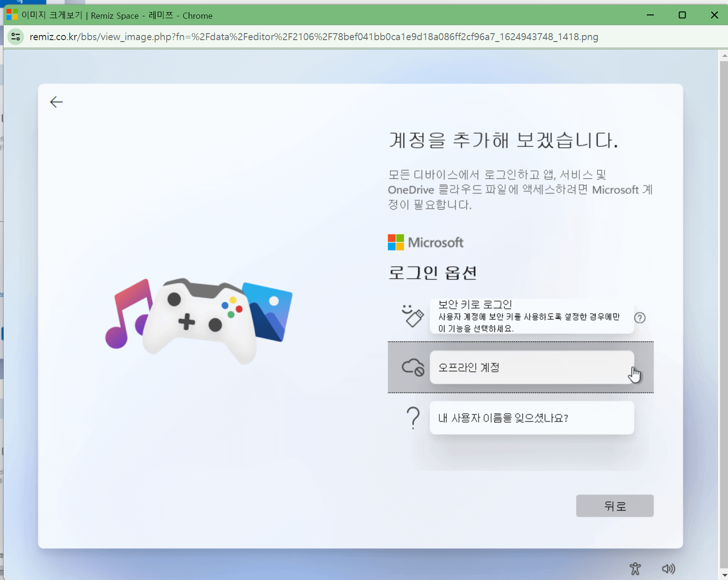Maximize the Chrome window

[682, 15]
